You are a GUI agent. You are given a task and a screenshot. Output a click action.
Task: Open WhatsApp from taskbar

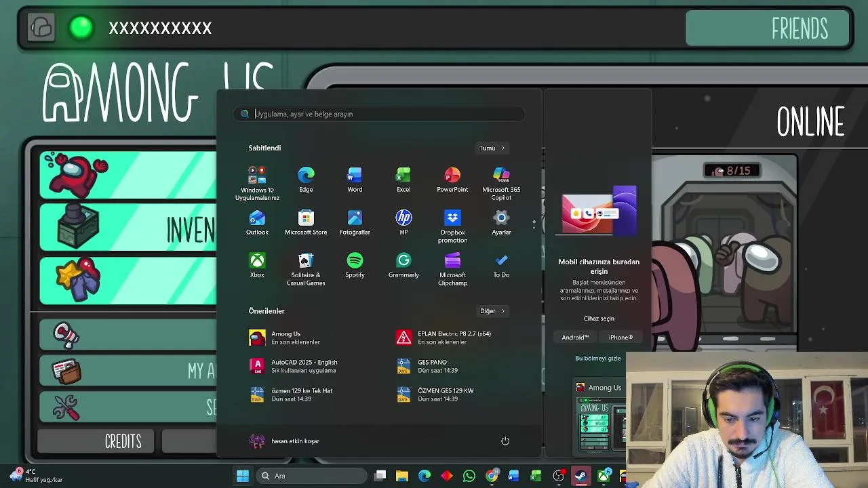pyautogui.click(x=469, y=476)
